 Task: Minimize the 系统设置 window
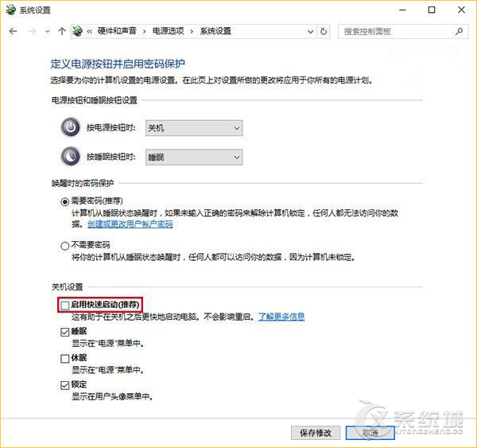[403, 10]
